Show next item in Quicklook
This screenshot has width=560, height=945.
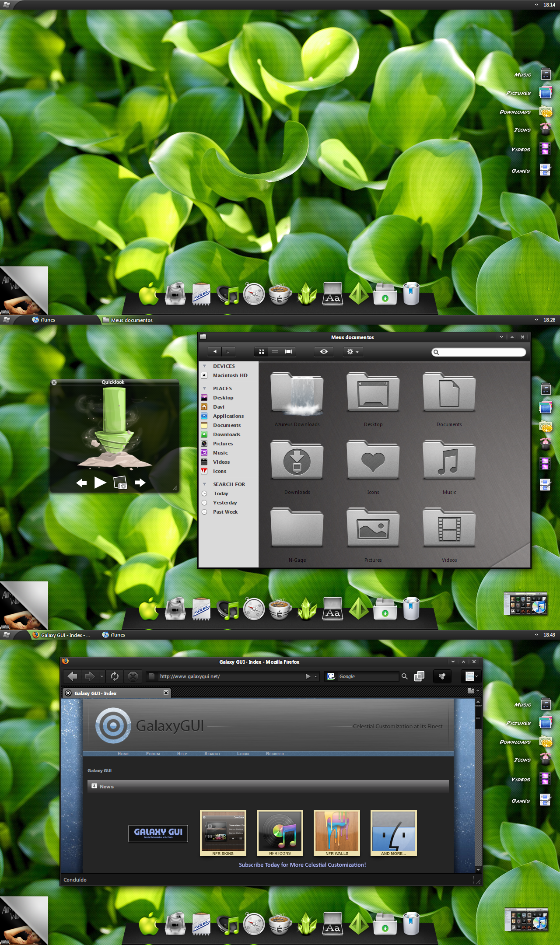[x=140, y=483]
